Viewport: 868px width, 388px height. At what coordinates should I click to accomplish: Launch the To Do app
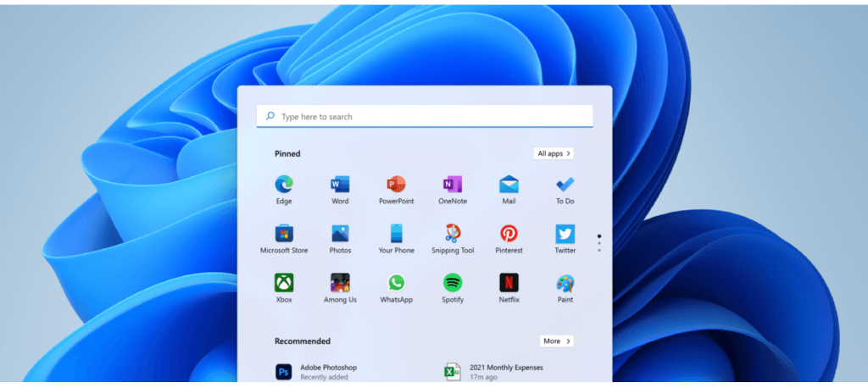(565, 184)
